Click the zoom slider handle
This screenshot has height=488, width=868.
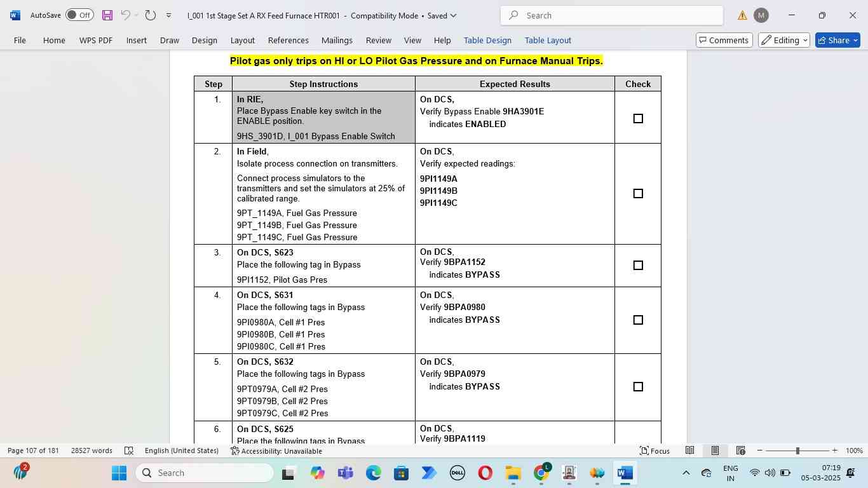pyautogui.click(x=797, y=451)
